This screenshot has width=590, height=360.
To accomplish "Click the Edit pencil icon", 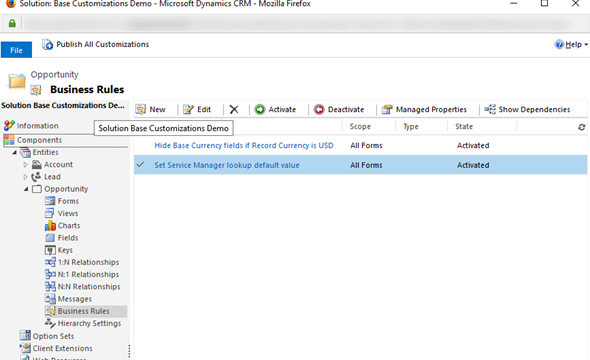I will coord(188,109).
